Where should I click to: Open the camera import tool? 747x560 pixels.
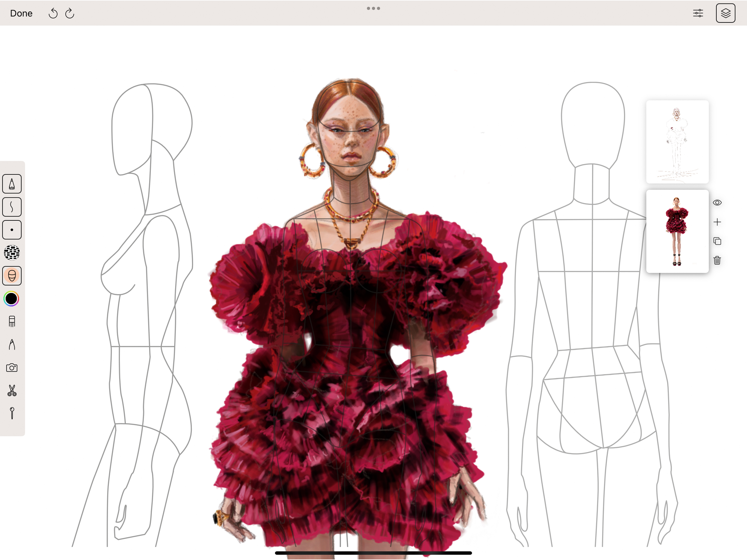[x=12, y=367]
